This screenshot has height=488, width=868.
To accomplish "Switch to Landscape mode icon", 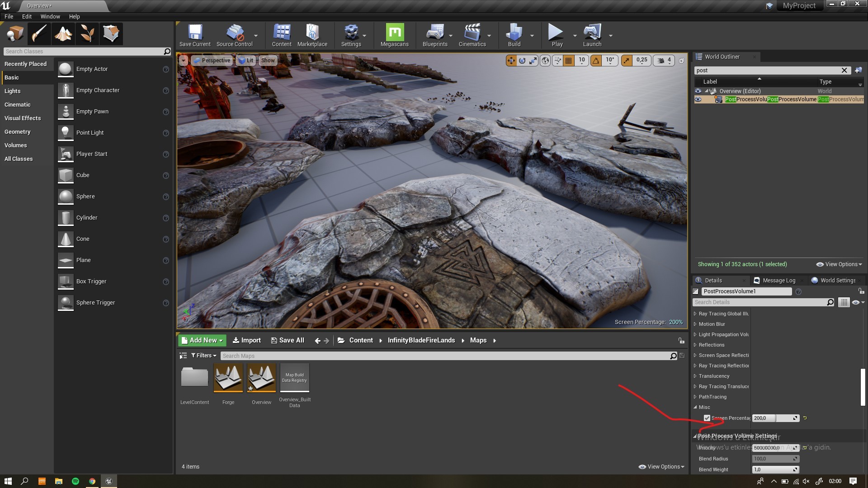I will pyautogui.click(x=63, y=33).
